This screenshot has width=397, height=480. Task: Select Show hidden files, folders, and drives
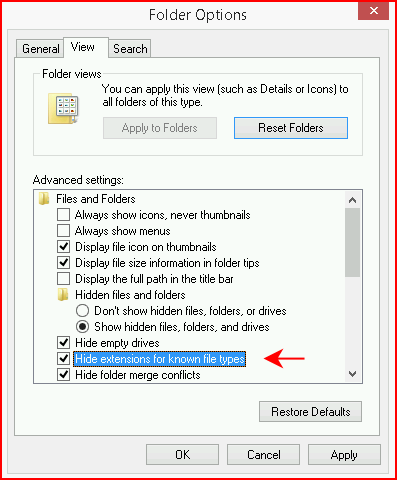pyautogui.click(x=82, y=327)
